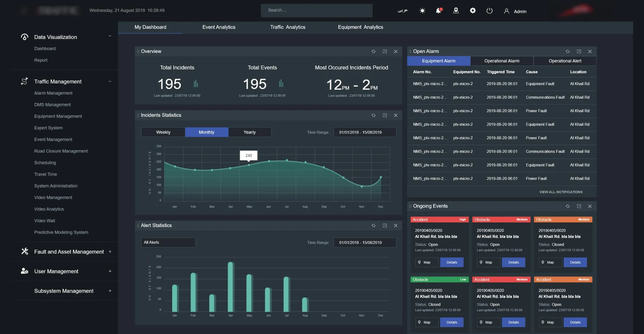Open bar chart icon next to Total Events
The image size is (644, 334).
281,84
